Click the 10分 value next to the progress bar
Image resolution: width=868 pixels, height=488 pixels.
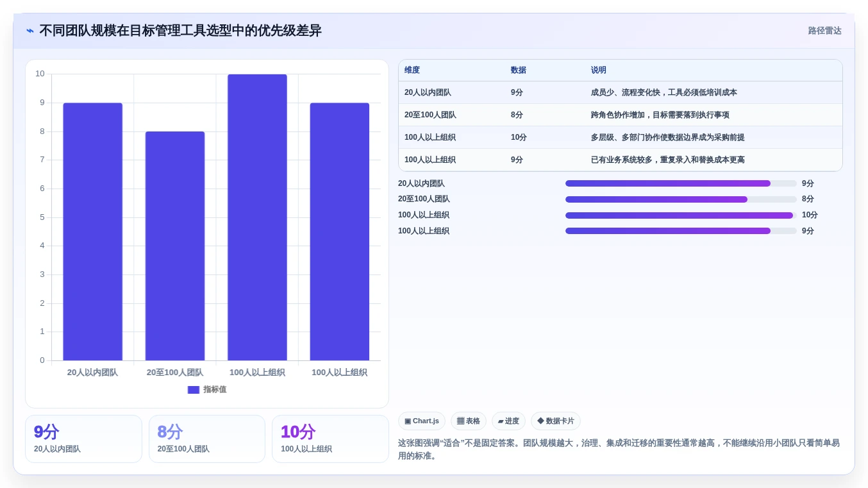click(810, 215)
